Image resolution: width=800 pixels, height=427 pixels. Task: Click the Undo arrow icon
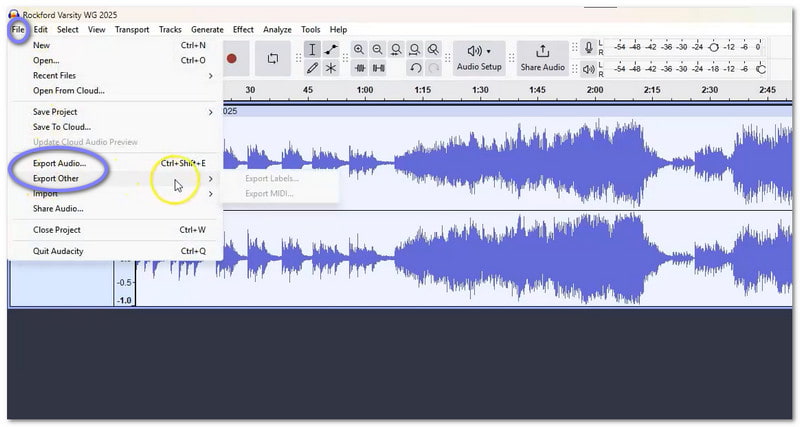pyautogui.click(x=415, y=67)
